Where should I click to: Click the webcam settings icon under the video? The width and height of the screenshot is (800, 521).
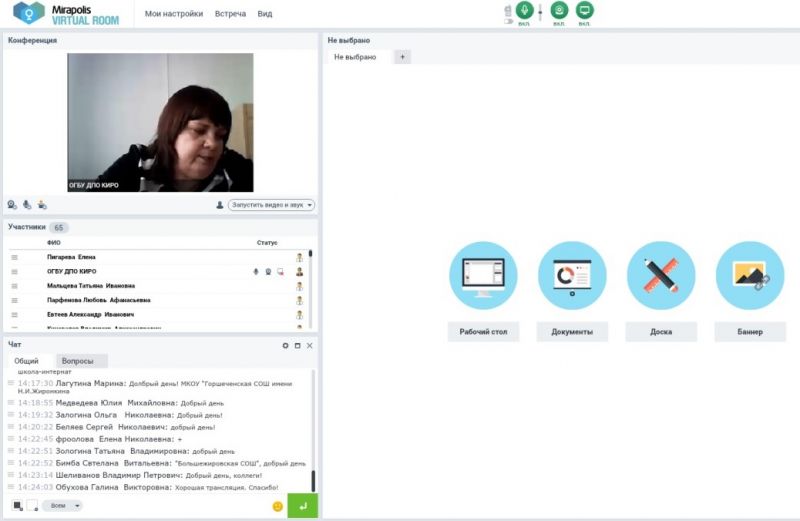12,205
